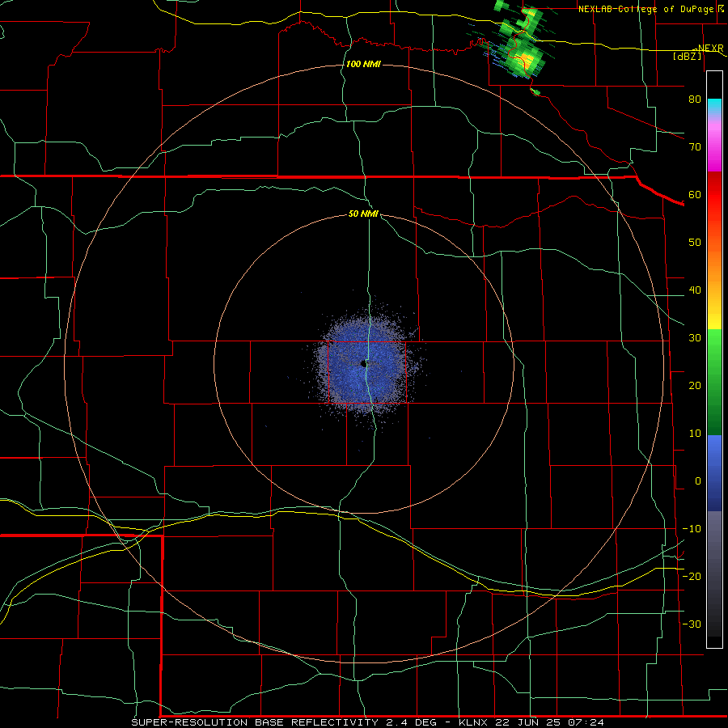Click the 30 value on the dBZ scale

pyautogui.click(x=695, y=337)
